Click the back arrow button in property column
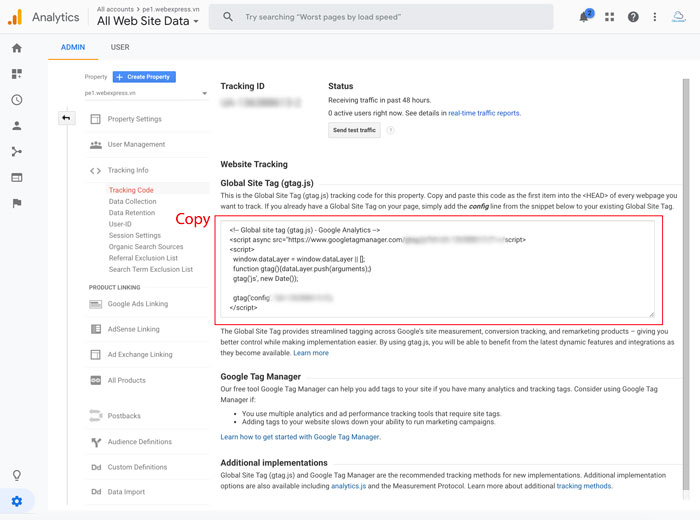Image resolution: width=700 pixels, height=520 pixels. click(x=66, y=118)
